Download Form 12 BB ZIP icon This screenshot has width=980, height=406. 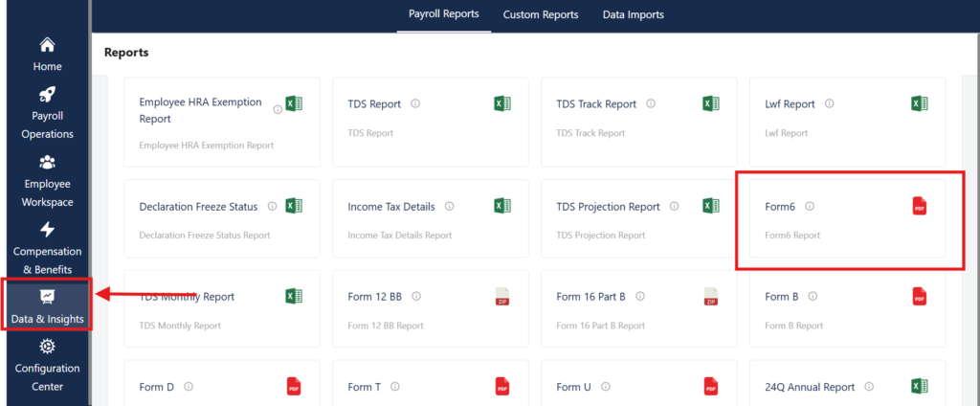point(501,297)
